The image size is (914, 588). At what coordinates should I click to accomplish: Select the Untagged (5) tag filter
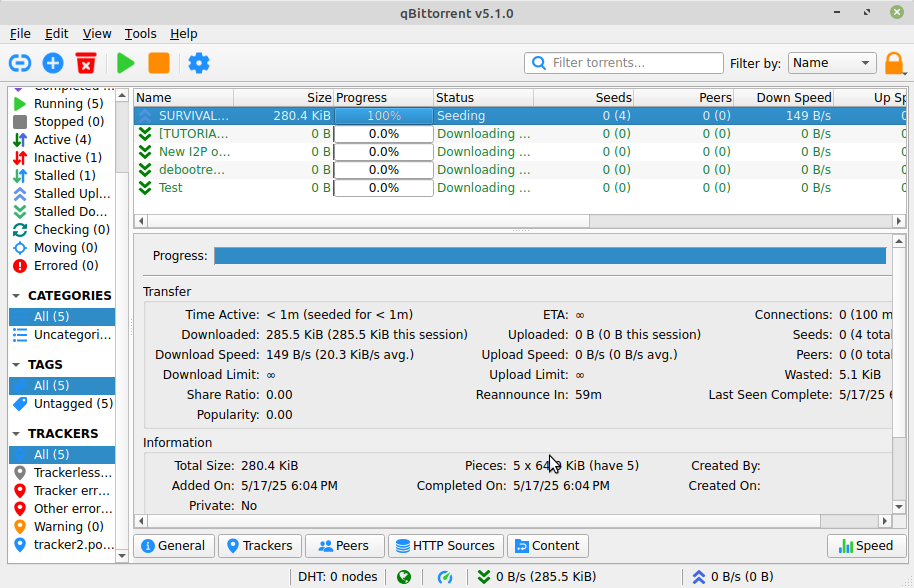coord(62,404)
